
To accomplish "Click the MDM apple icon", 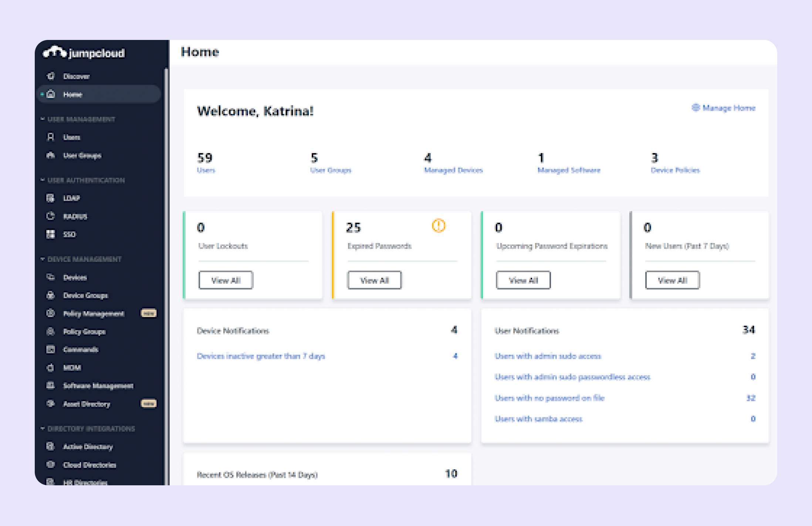I will point(51,368).
